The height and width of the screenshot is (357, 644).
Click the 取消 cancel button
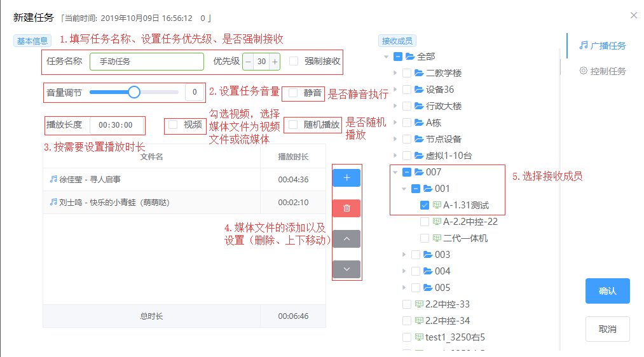tap(607, 329)
